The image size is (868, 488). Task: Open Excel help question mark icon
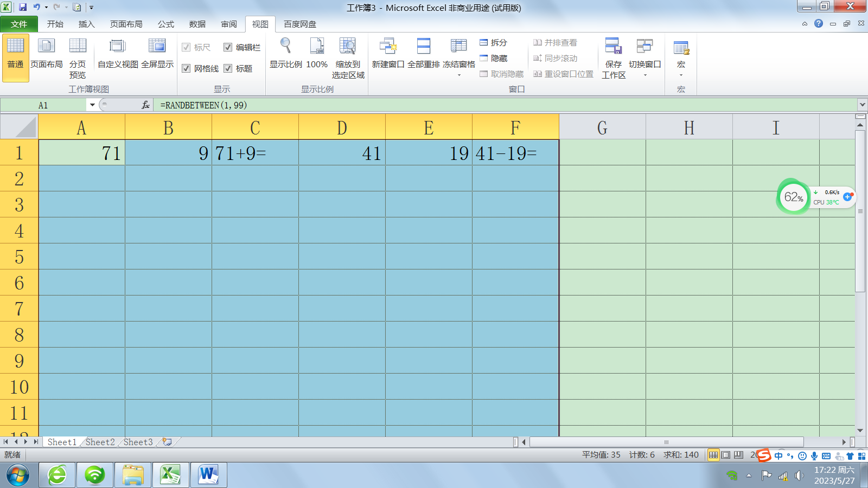pos(819,23)
